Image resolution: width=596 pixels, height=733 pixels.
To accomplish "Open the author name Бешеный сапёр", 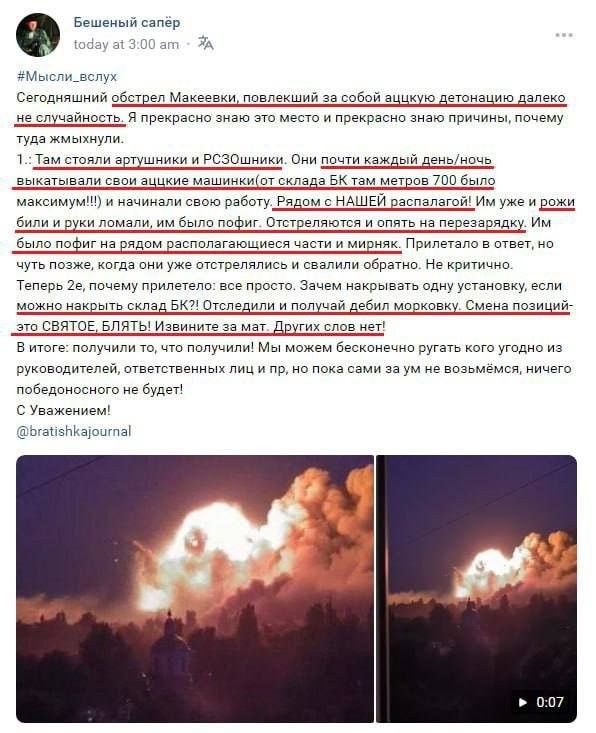I will [127, 22].
